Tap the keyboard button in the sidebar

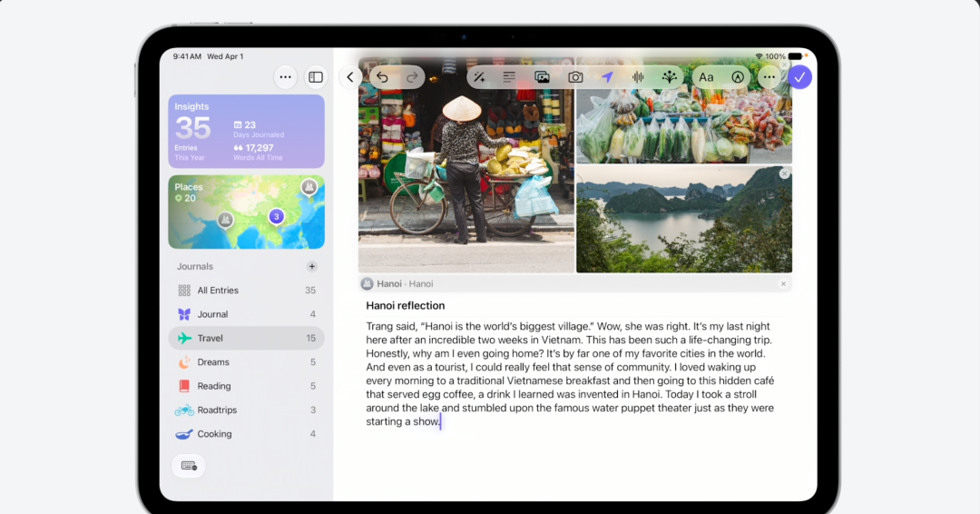(x=189, y=466)
